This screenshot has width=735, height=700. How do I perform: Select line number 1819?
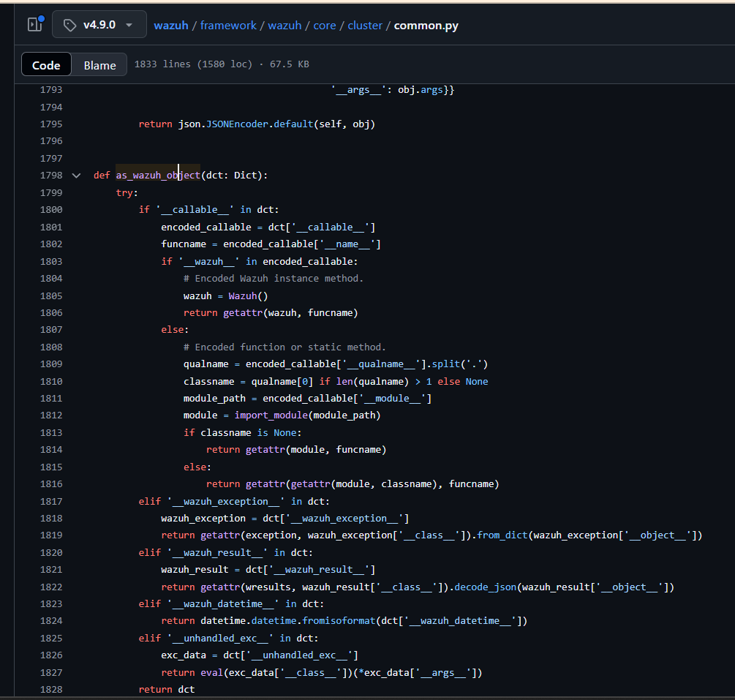click(x=51, y=535)
